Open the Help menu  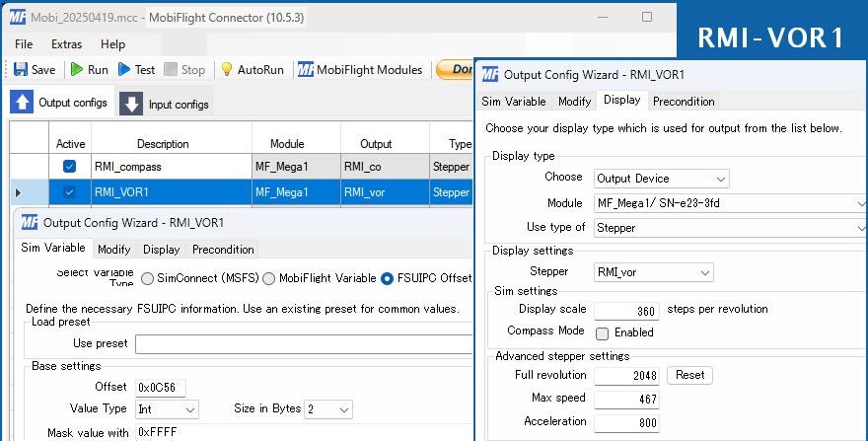[112, 44]
